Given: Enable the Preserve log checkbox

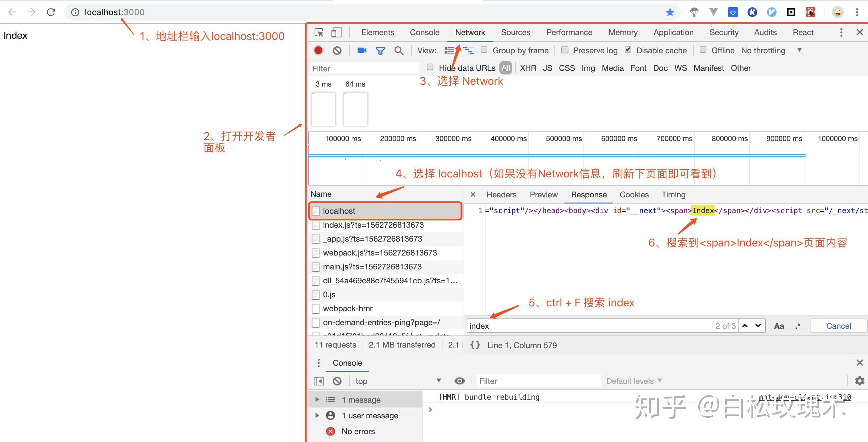Looking at the screenshot, I should (x=564, y=50).
